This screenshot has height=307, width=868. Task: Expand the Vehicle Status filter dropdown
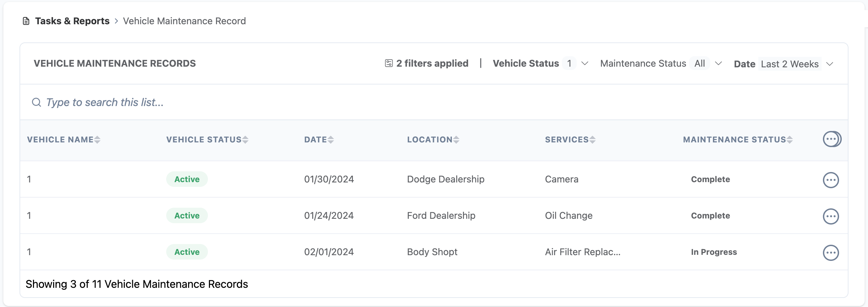(585, 63)
